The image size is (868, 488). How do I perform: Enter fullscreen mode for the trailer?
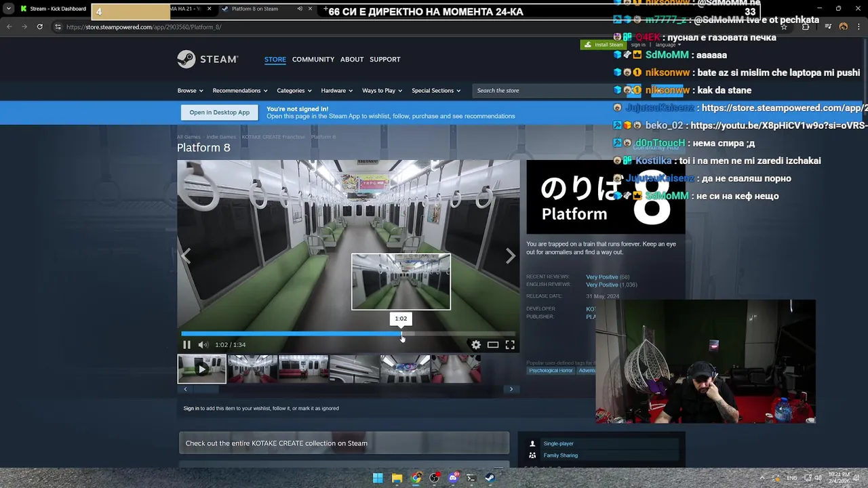pyautogui.click(x=510, y=345)
